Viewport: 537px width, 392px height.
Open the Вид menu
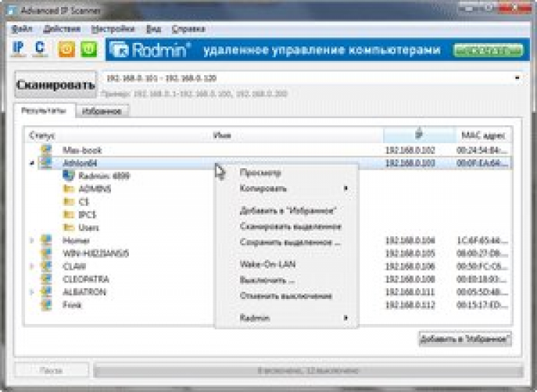coord(153,29)
